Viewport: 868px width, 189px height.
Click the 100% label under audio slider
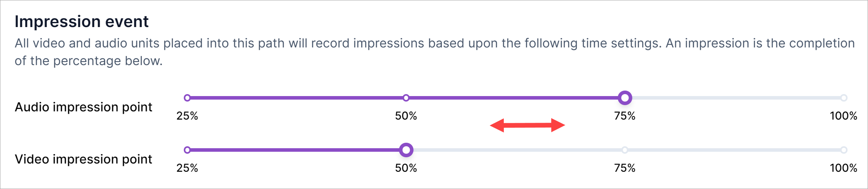coord(843,116)
